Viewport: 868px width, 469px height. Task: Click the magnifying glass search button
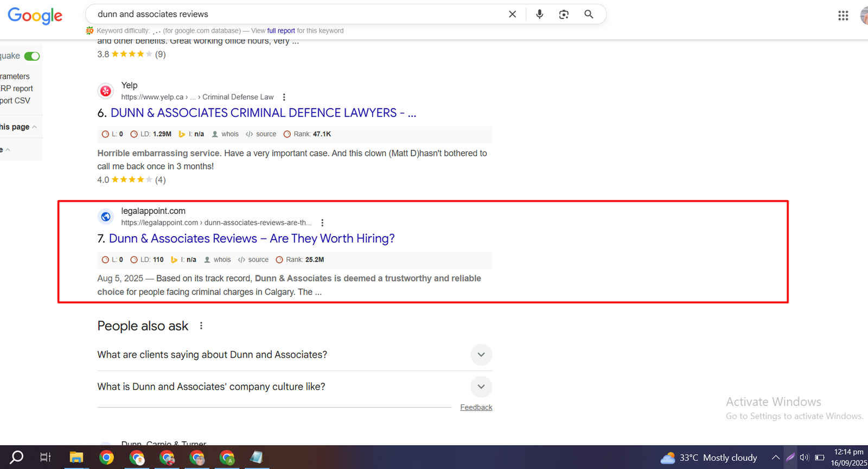589,14
